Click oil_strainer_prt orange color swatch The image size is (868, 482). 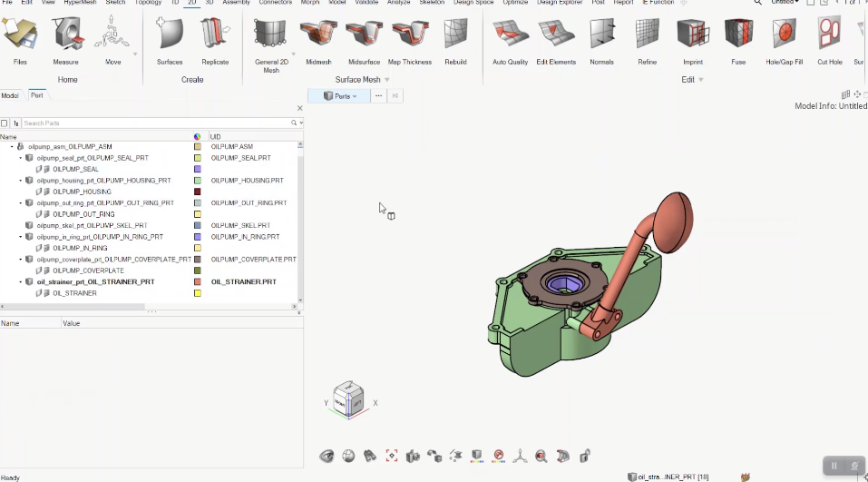point(197,282)
